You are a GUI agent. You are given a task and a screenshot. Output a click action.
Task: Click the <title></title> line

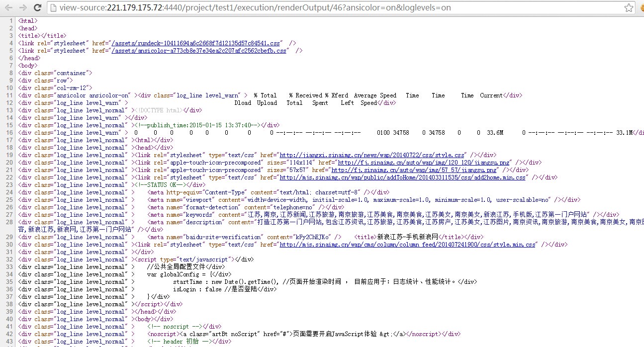(42, 36)
